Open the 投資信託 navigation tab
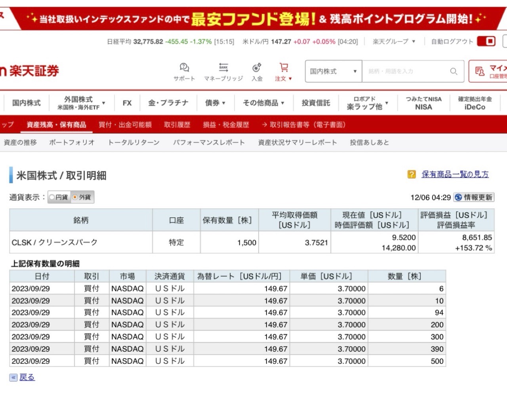The image size is (507, 420). (316, 103)
